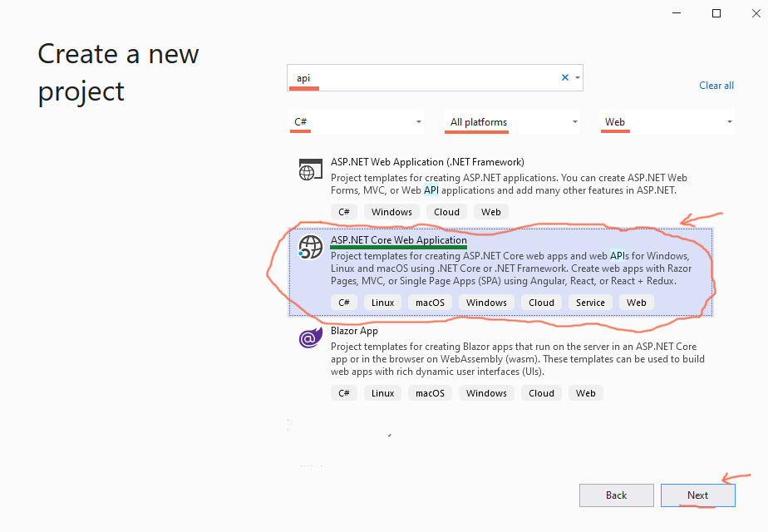Click the ASP.NET Core template description
Screen dimensions: 768x532
(x=511, y=268)
